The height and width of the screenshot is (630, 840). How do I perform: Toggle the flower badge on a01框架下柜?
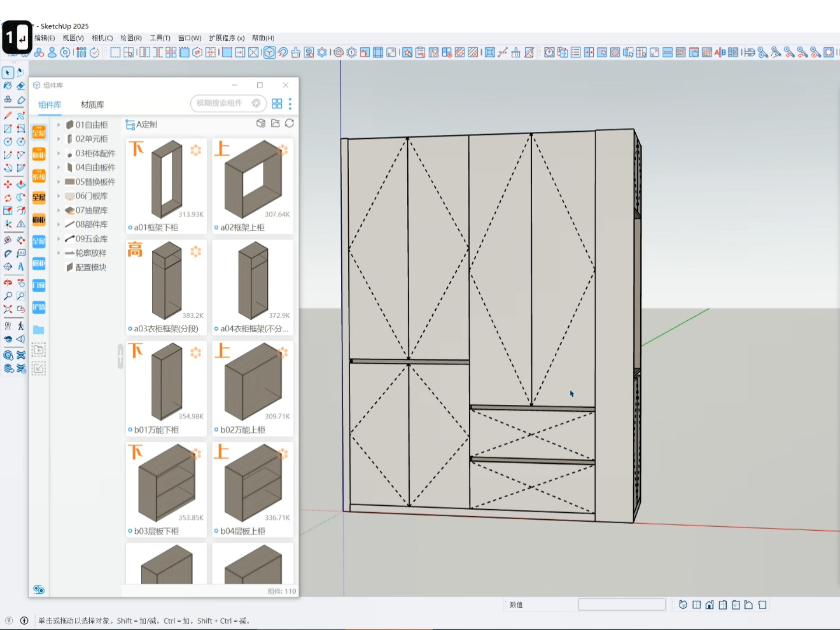tap(196, 150)
